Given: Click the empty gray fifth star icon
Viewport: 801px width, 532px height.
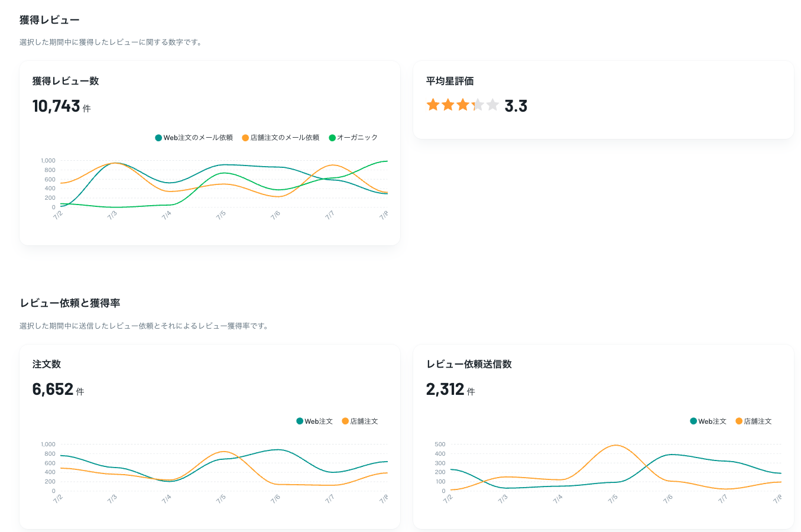Looking at the screenshot, I should pos(492,105).
